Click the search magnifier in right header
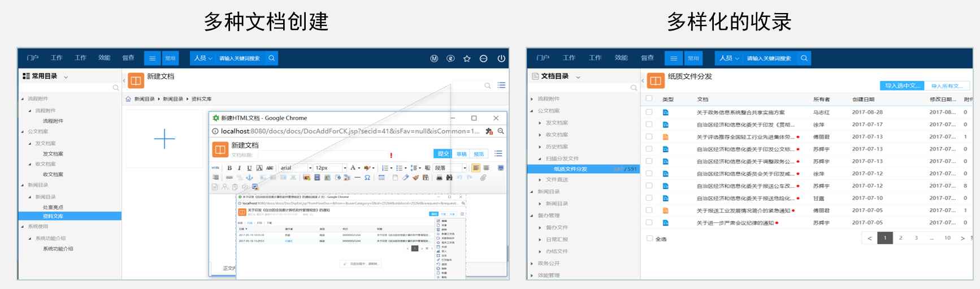Viewport: 980px width, 289px height. (804, 58)
